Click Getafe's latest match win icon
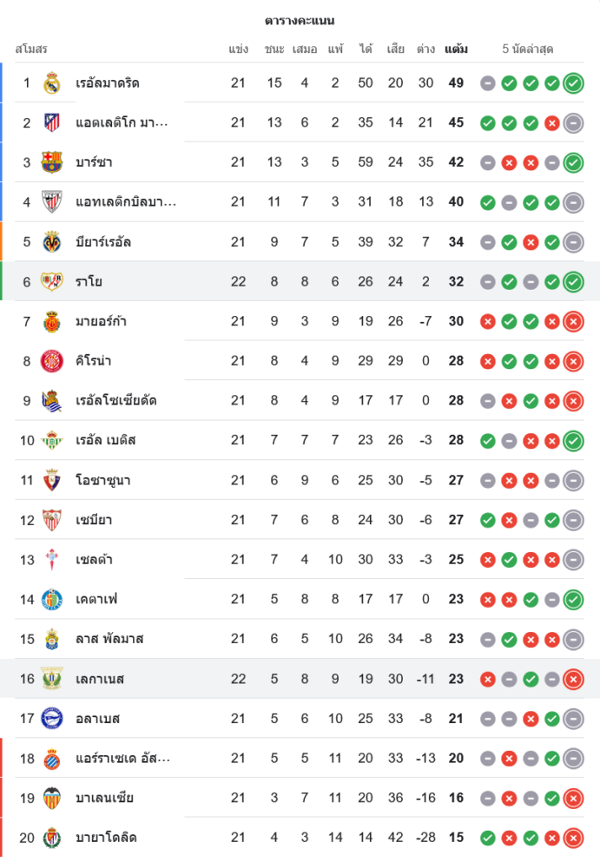Viewport: 600px width, 868px height. 573,599
